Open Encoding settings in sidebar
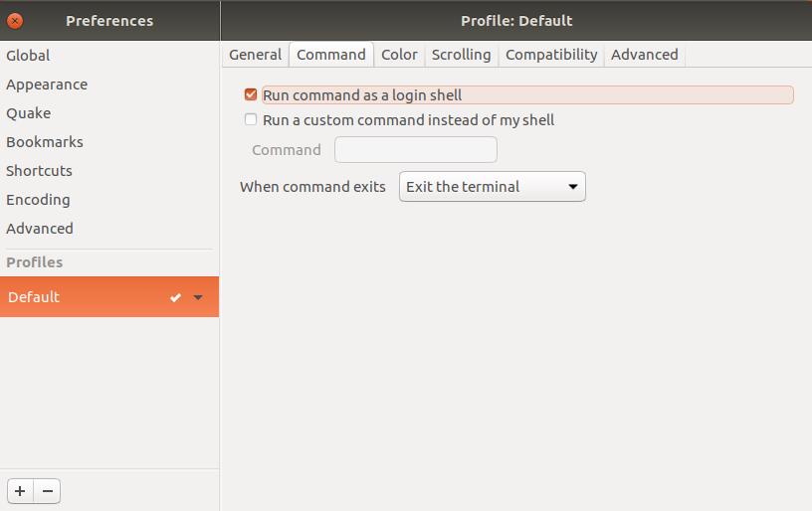 point(109,200)
